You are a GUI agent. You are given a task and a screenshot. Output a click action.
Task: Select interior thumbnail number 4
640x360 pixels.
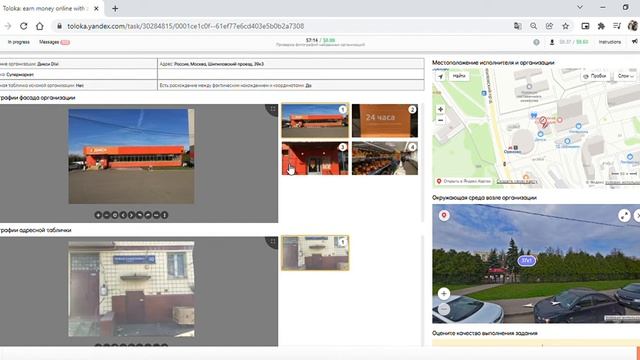385,158
